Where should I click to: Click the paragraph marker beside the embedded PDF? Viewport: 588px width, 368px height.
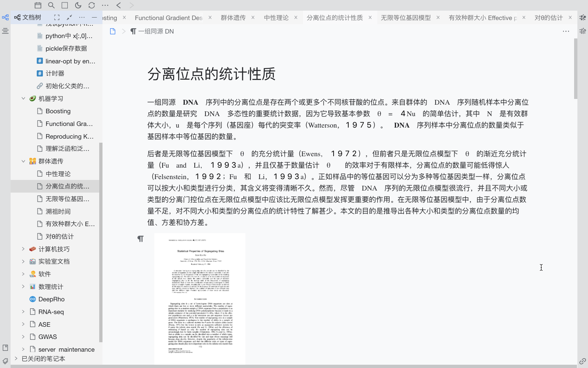pos(140,239)
